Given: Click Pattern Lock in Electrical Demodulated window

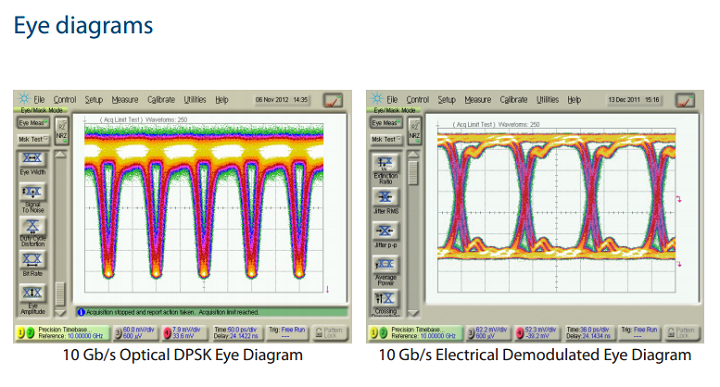Looking at the screenshot, I should [682, 333].
